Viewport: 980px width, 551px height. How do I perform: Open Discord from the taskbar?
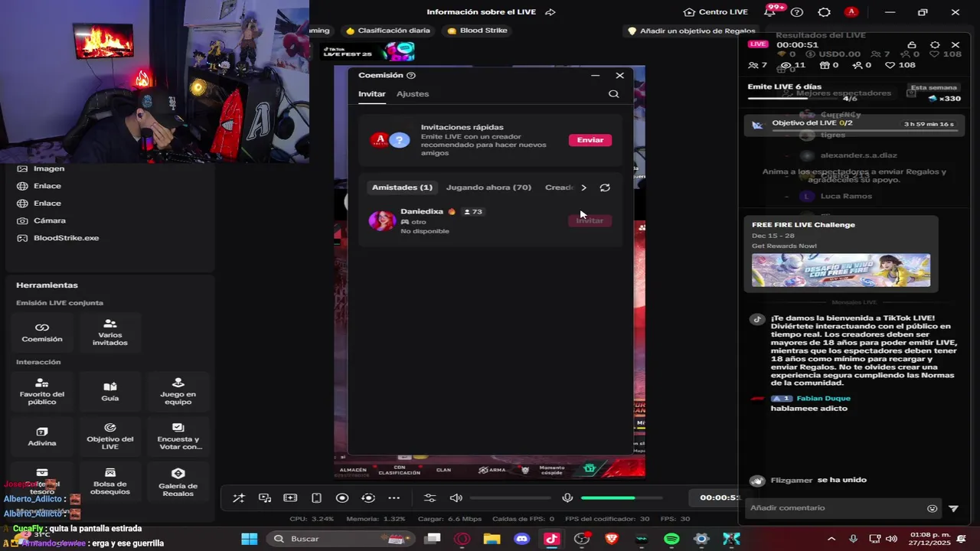(x=521, y=539)
